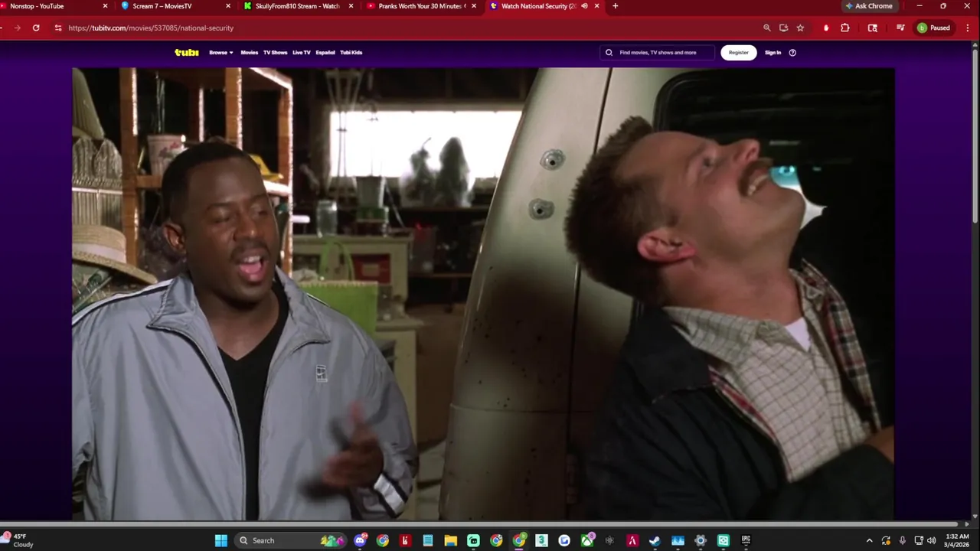Screen dimensions: 980x551
Task: Click the Ask Chrome button
Action: tap(869, 6)
